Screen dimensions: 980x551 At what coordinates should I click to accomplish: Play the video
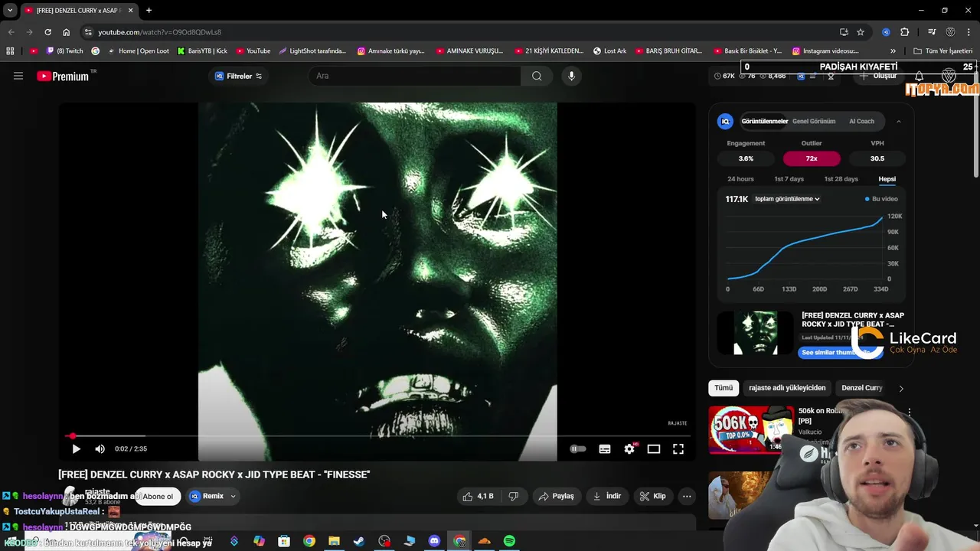76,449
